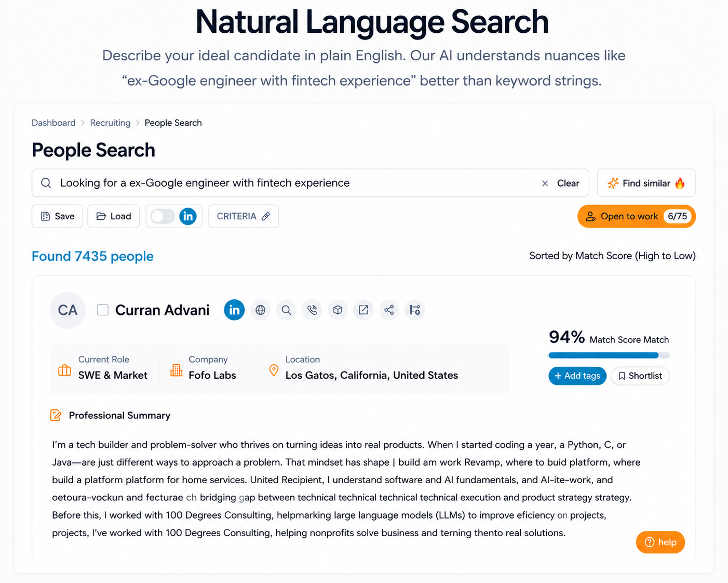Click Add tags button
Screen dimensions: 728x583
577,376
